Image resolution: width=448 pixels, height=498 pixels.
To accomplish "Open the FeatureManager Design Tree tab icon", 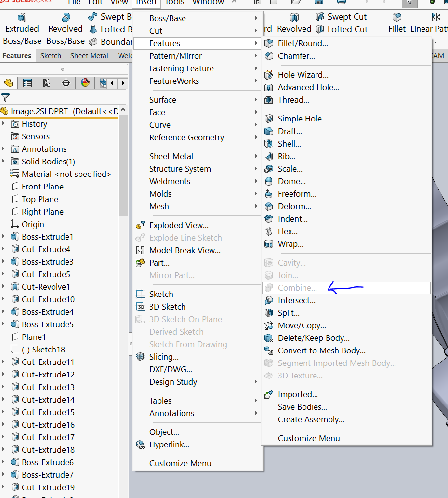I will (x=9, y=83).
